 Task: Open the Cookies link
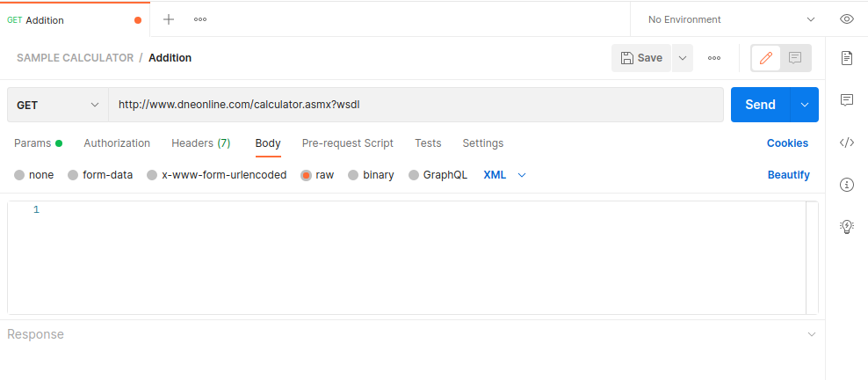point(787,143)
